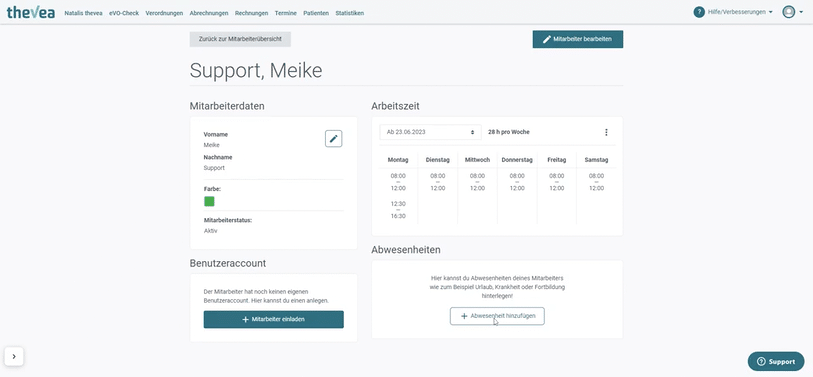Click the Dienstag column header
Viewport: 813px width, 377px height.
(438, 160)
